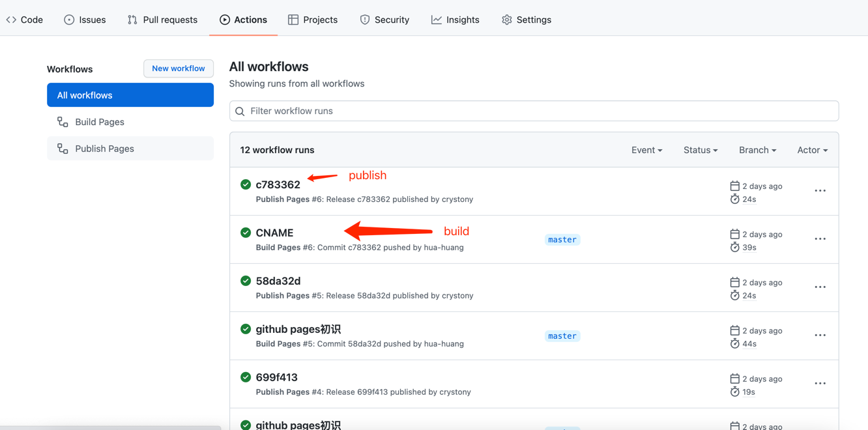Open the Actor filter dropdown
The width and height of the screenshot is (868, 430).
tap(812, 150)
